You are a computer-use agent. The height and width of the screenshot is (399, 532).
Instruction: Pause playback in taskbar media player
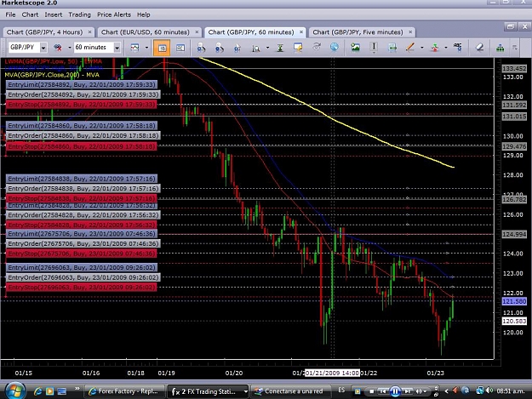point(395,391)
